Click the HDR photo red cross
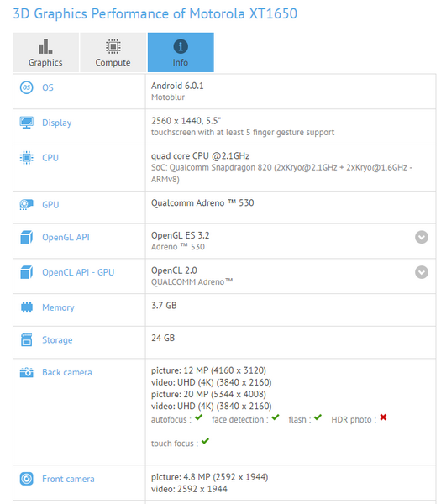The image size is (441, 504). (x=383, y=417)
